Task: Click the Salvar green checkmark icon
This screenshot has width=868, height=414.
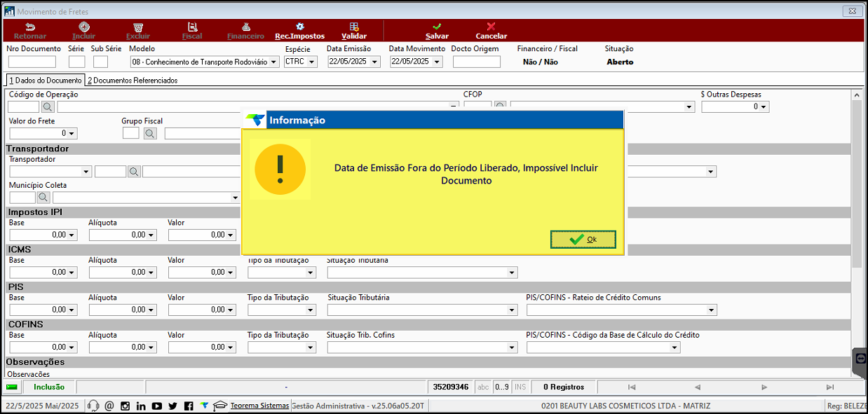Action: click(x=437, y=27)
